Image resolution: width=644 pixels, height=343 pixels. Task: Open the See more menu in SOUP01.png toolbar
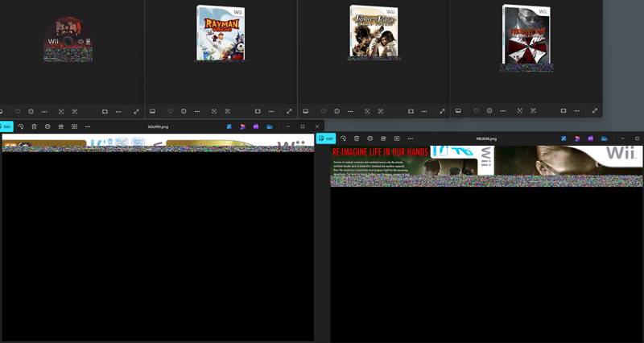(88, 126)
